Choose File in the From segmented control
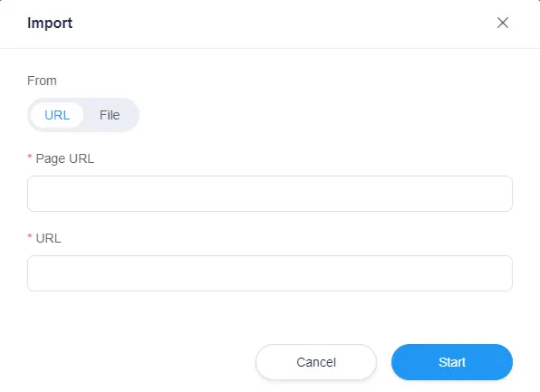The width and height of the screenshot is (540, 392). [110, 115]
